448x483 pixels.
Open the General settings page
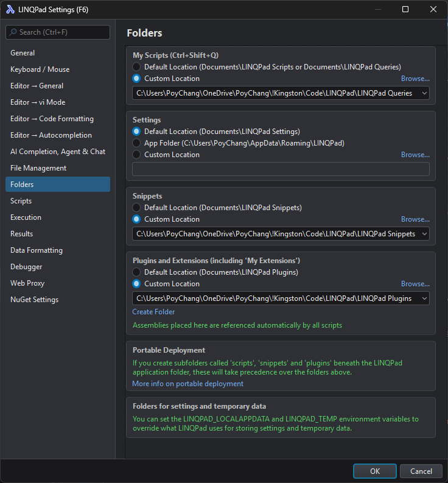pos(58,53)
